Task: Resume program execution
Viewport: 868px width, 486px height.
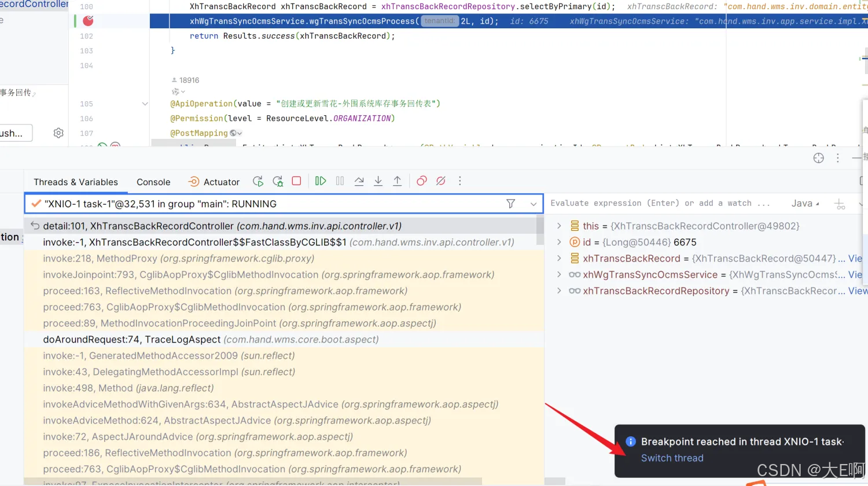Action: coord(321,181)
